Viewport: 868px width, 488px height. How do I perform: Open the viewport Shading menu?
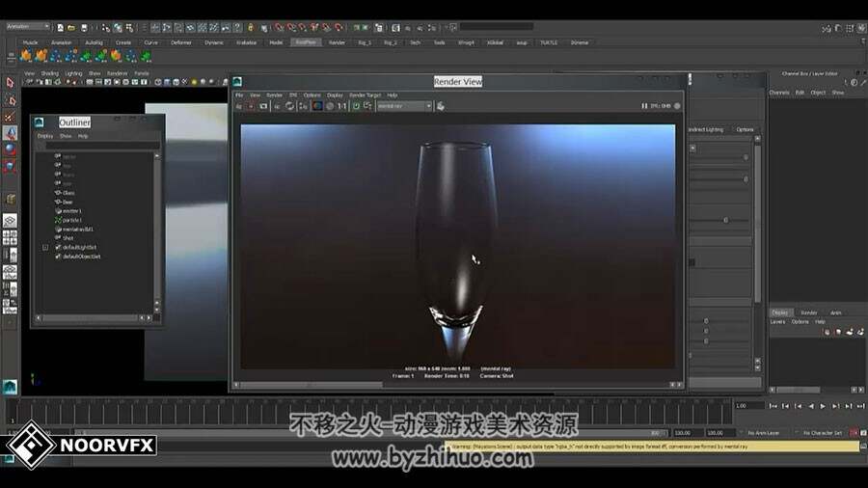(49, 73)
